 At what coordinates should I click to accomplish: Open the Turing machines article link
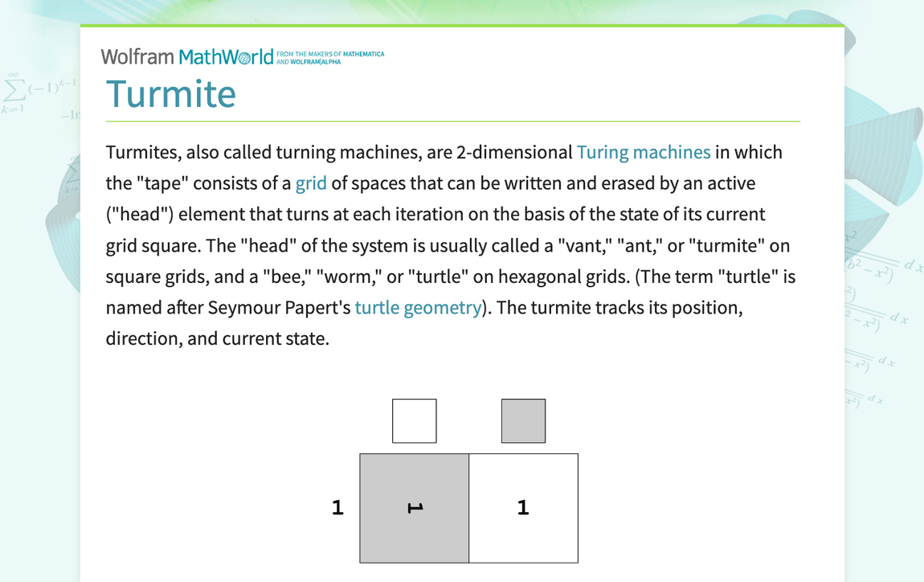(643, 152)
